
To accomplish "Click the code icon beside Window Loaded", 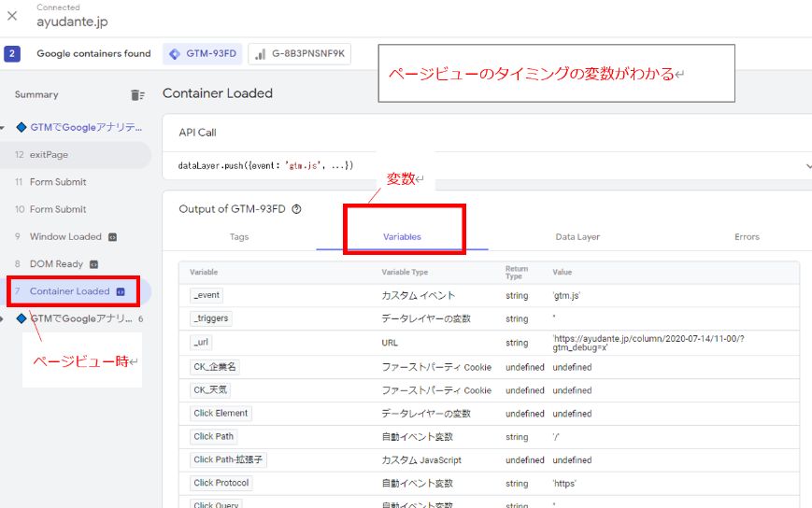I will [112, 237].
